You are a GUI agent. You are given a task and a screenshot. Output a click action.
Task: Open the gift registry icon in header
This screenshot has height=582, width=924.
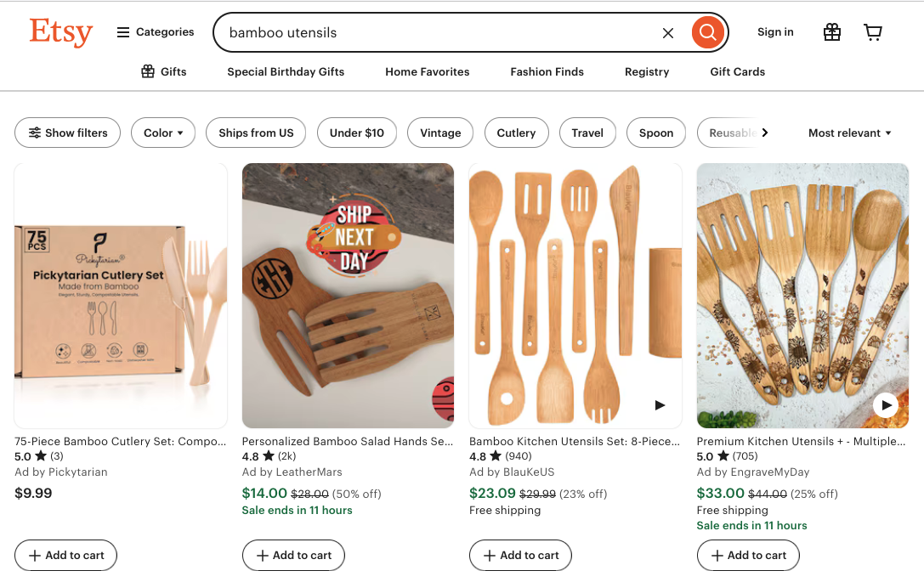coord(832,32)
